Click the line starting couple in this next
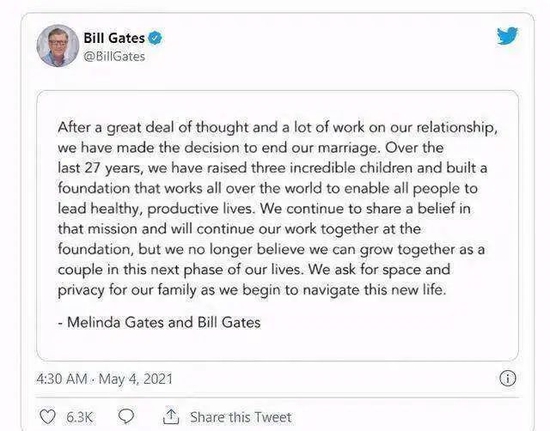The image size is (550, 431). tap(254, 270)
